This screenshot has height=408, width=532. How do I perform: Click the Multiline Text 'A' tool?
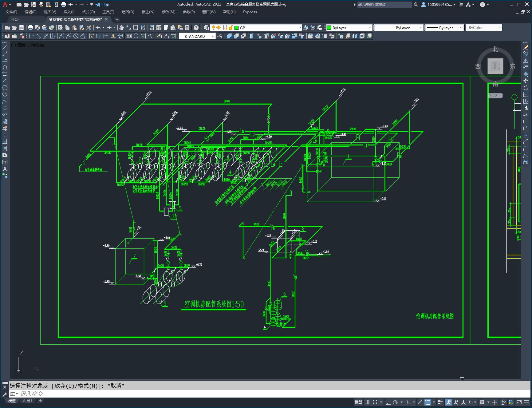[x=5, y=169]
